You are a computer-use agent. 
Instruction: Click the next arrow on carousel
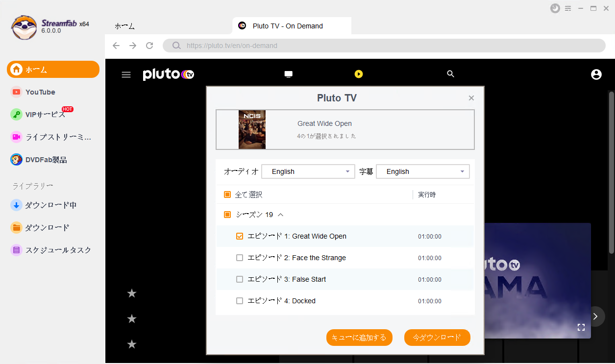coord(595,316)
